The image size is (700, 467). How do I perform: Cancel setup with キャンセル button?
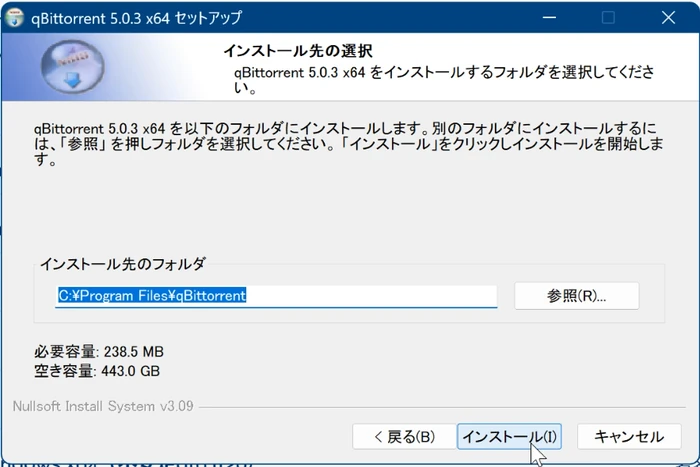pyautogui.click(x=629, y=436)
